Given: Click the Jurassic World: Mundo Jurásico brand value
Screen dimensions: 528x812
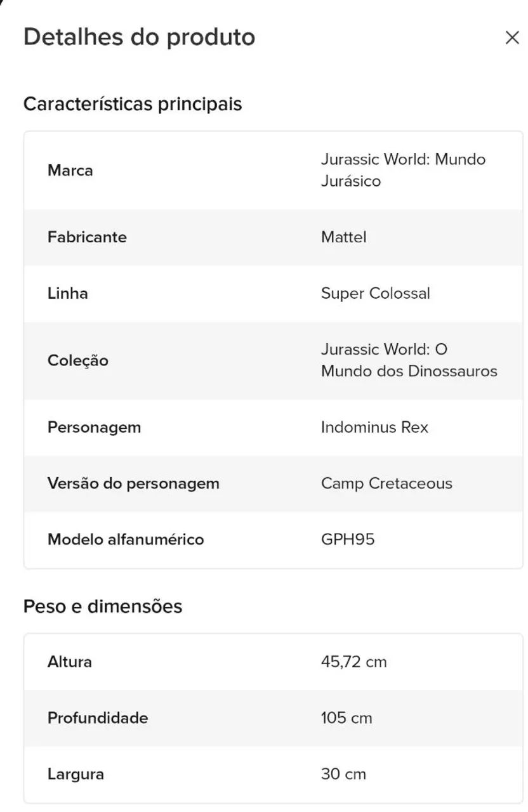Looking at the screenshot, I should click(x=403, y=170).
